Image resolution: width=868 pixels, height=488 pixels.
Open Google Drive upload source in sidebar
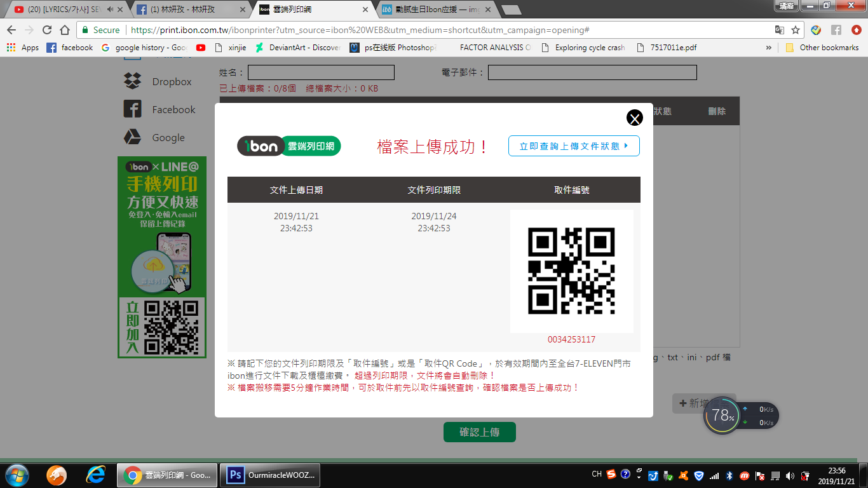click(x=154, y=137)
